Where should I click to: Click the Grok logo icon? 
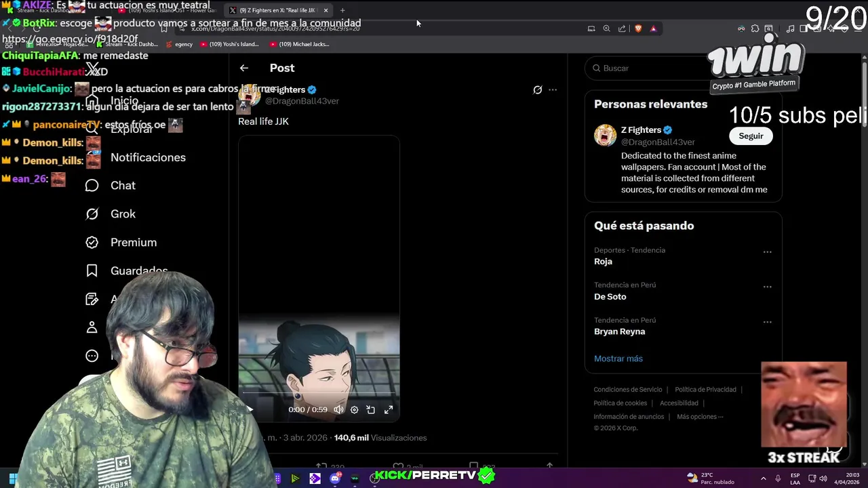tap(92, 214)
